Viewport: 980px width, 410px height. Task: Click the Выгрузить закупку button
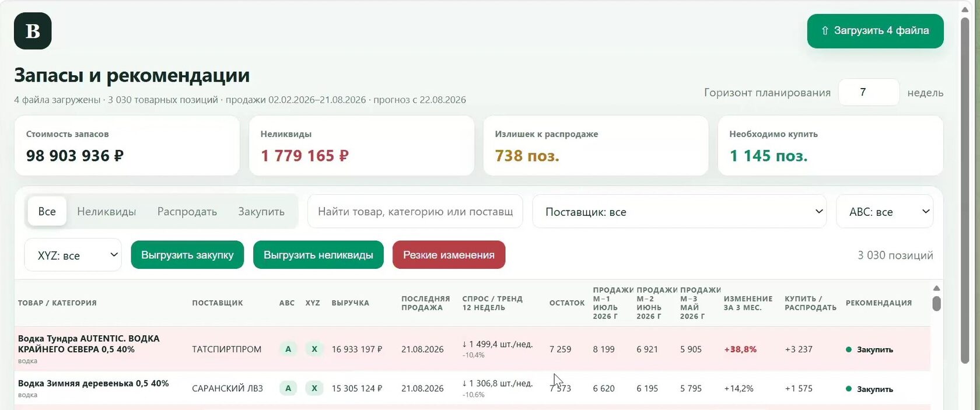pyautogui.click(x=187, y=255)
